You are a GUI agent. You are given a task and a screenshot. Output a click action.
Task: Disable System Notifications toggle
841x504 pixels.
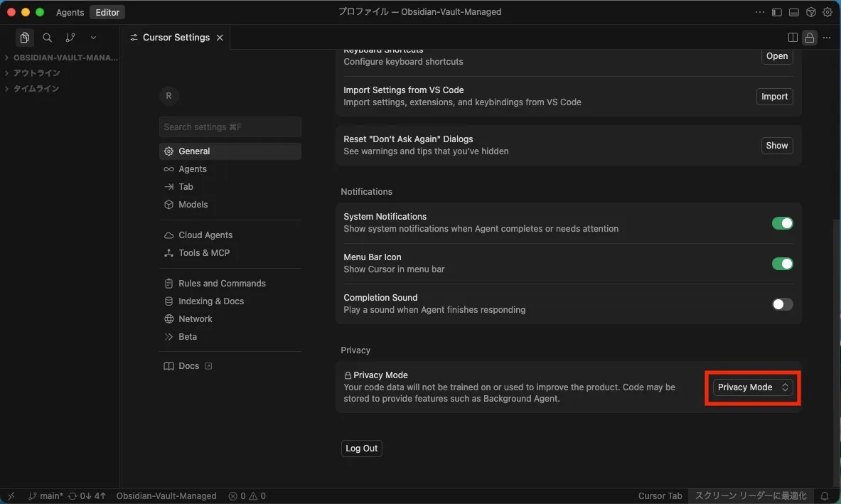782,222
